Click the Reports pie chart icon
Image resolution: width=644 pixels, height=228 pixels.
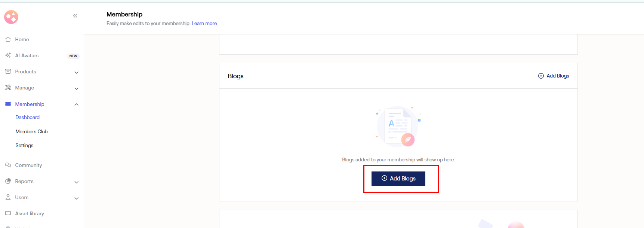[8, 181]
